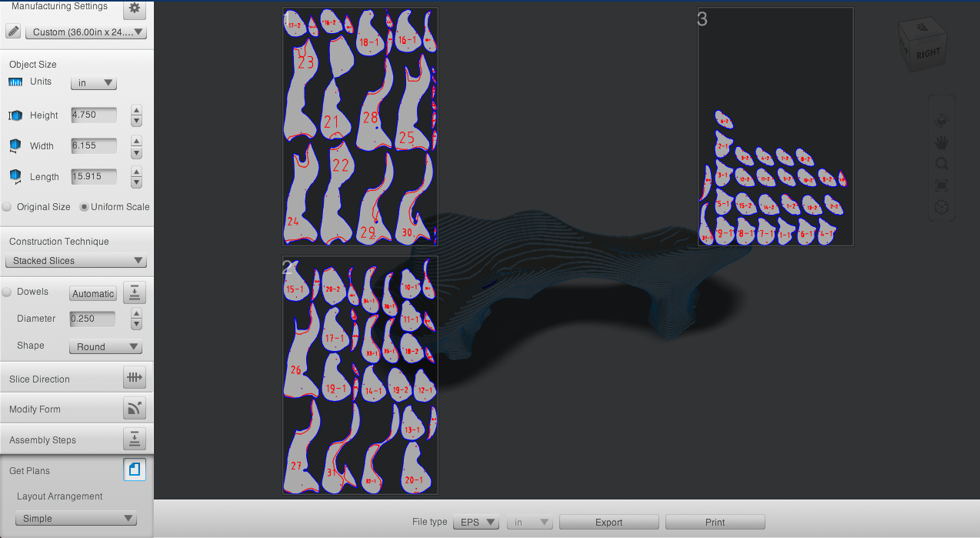Select the Orbit navigation tool
Screen dimensions: 980x538
click(x=941, y=121)
